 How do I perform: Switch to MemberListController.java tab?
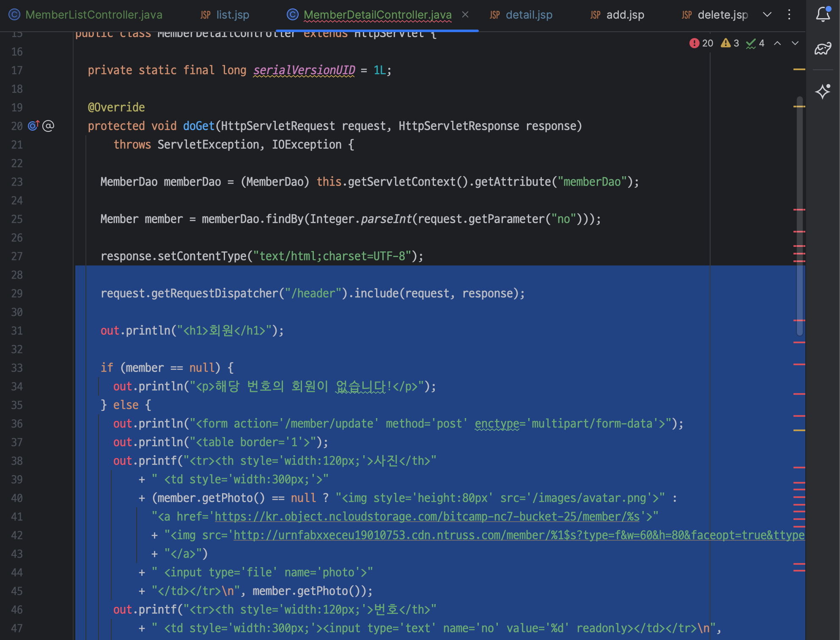pyautogui.click(x=93, y=15)
